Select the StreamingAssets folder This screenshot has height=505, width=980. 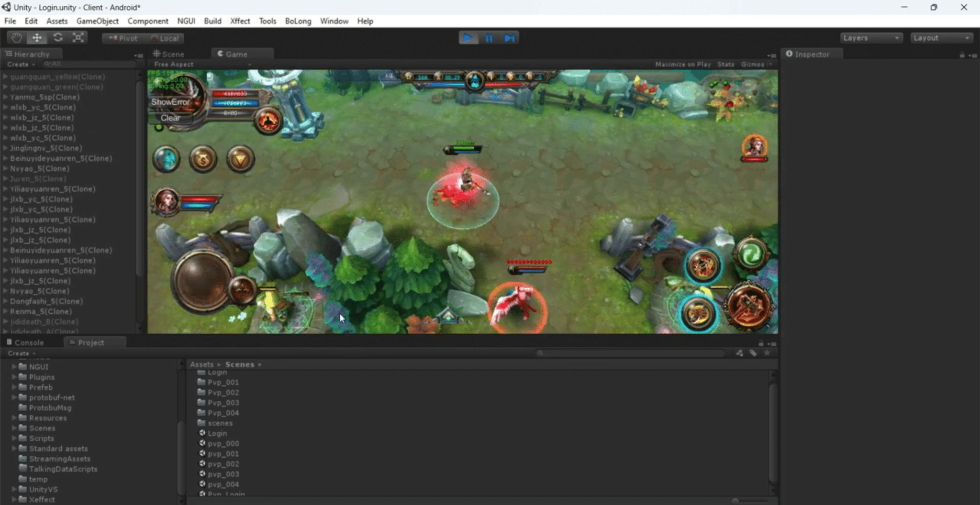(x=60, y=459)
